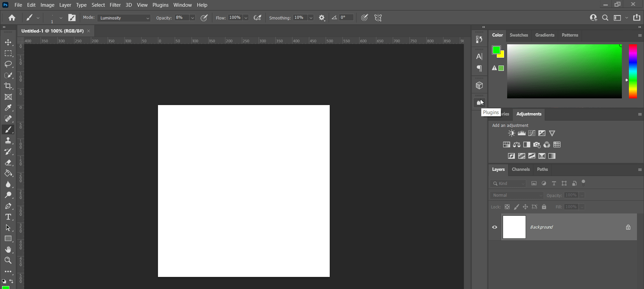Hide the Background layer visibility
The width and height of the screenshot is (644, 289).
click(x=494, y=227)
